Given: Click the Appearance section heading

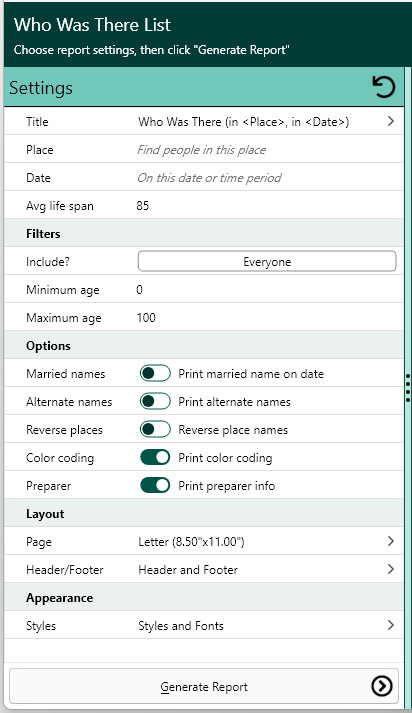Looking at the screenshot, I should (x=60, y=598).
